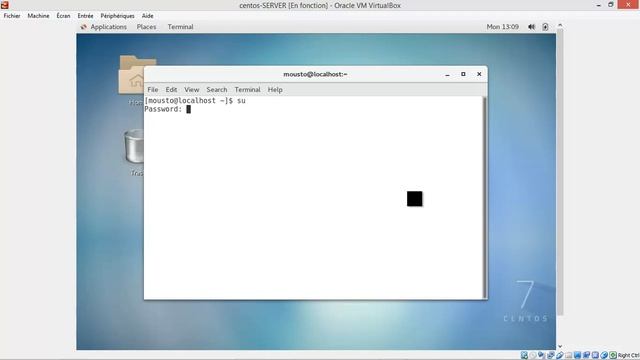Click the optical drive status icon
640x360 pixels.
533,356
